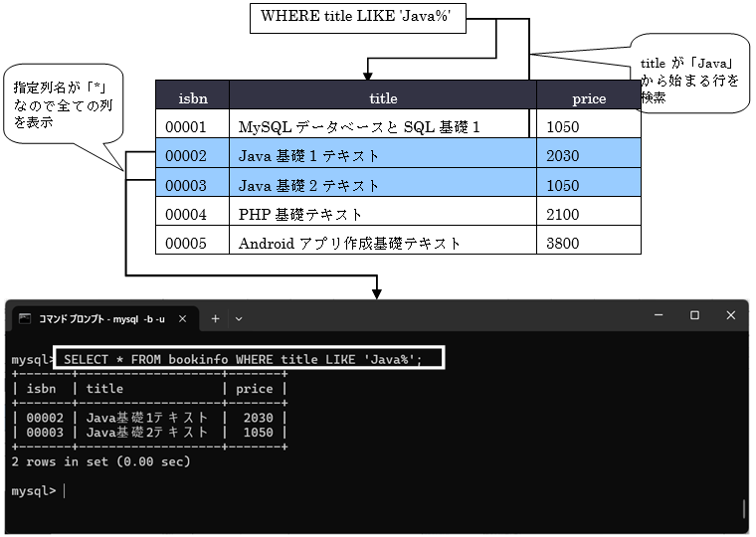The height and width of the screenshot is (537, 756).
Task: Select the コマンド プロンプト - mysql tab
Action: 101,319
